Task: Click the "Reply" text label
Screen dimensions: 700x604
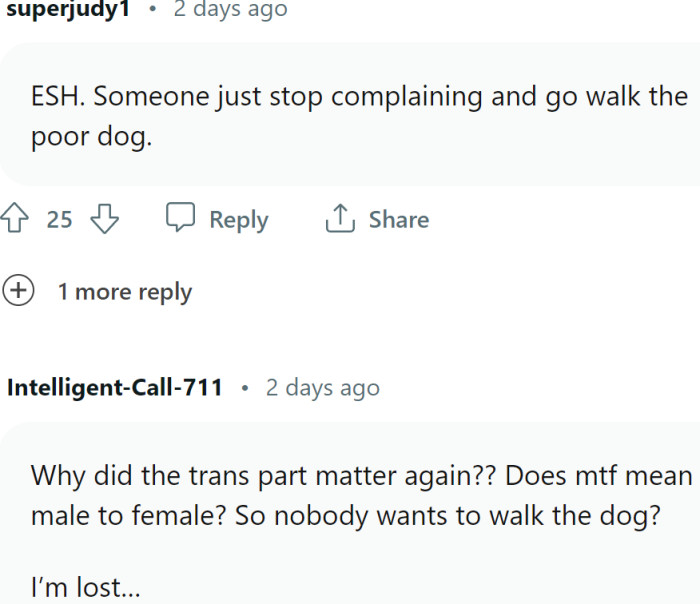Action: [x=238, y=220]
